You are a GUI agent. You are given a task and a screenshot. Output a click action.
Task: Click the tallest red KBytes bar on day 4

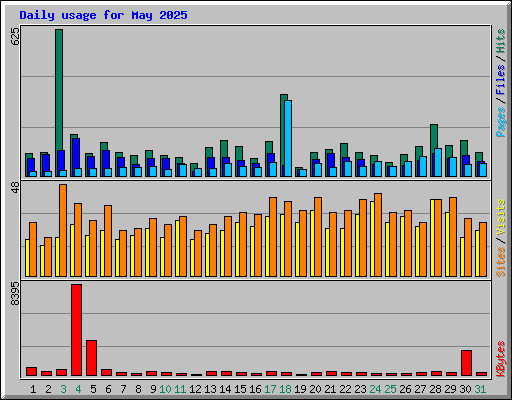[76, 330]
